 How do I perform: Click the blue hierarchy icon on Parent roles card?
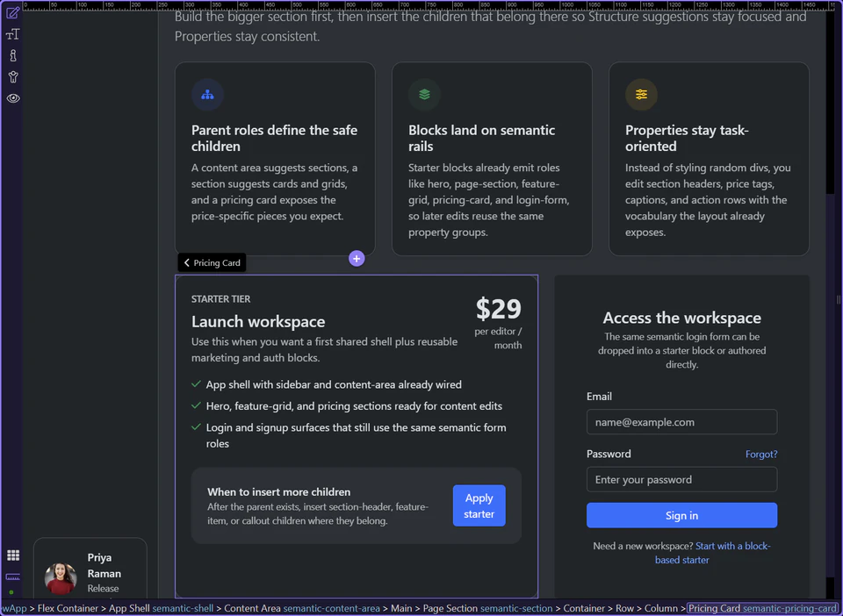206,94
